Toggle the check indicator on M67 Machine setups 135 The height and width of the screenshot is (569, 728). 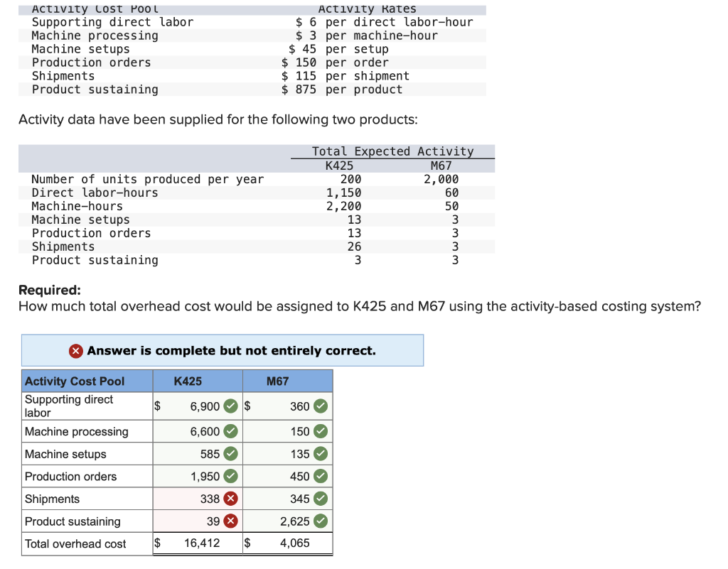point(320,453)
